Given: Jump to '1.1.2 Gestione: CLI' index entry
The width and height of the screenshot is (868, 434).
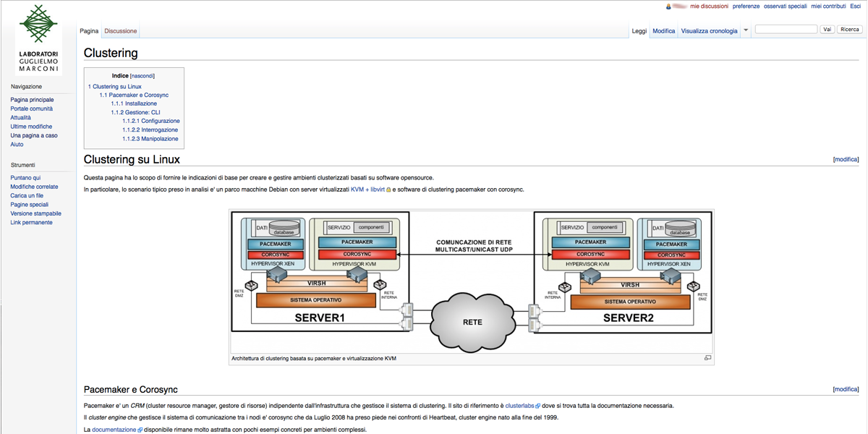Looking at the screenshot, I should click(x=135, y=112).
